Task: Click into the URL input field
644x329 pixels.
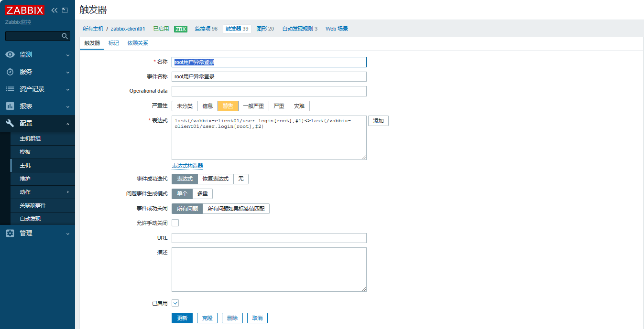Action: tap(269, 238)
